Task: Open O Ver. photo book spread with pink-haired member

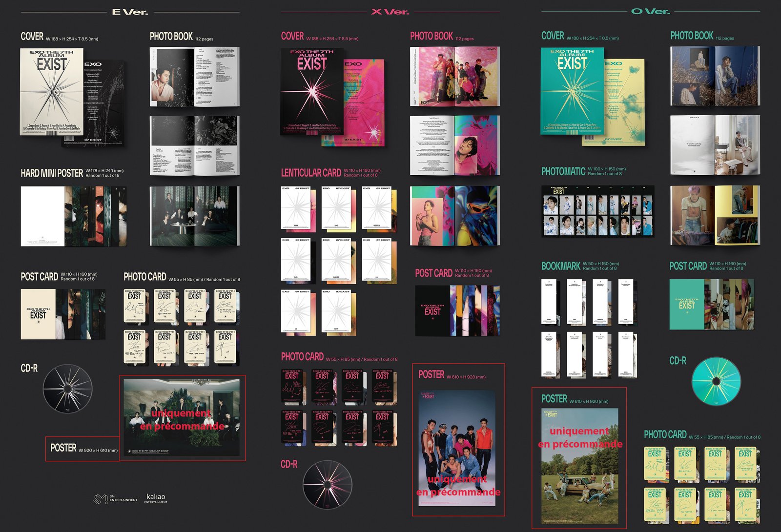Action: (x=715, y=215)
